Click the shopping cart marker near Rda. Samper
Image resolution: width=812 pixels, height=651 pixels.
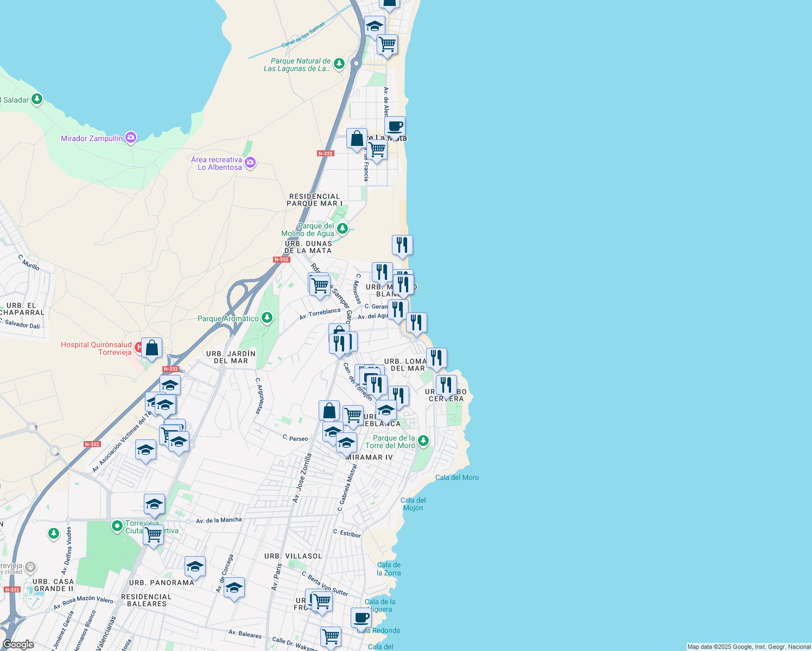pos(319,284)
